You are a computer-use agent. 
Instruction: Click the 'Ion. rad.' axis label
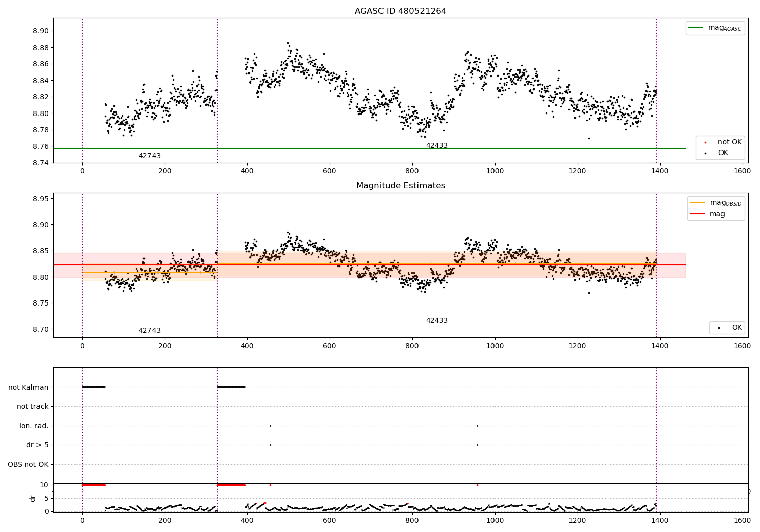click(34, 426)
